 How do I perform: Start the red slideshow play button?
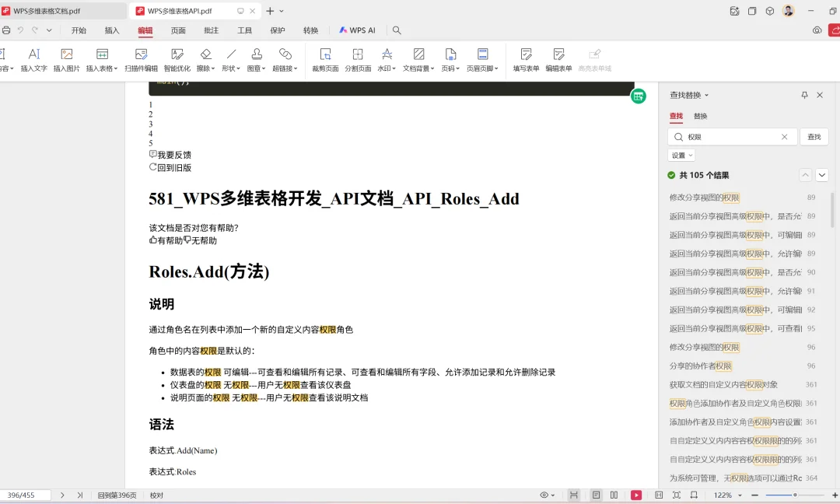[636, 495]
